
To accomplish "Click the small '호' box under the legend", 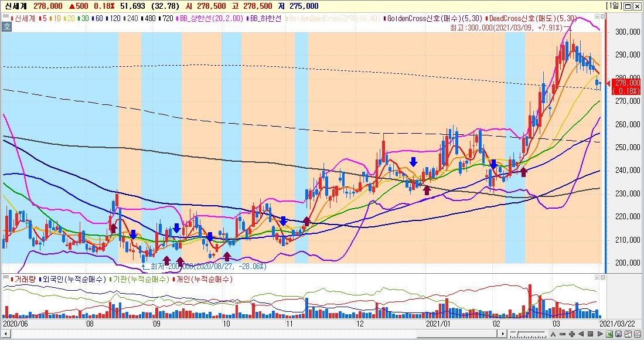I will click(x=7, y=26).
